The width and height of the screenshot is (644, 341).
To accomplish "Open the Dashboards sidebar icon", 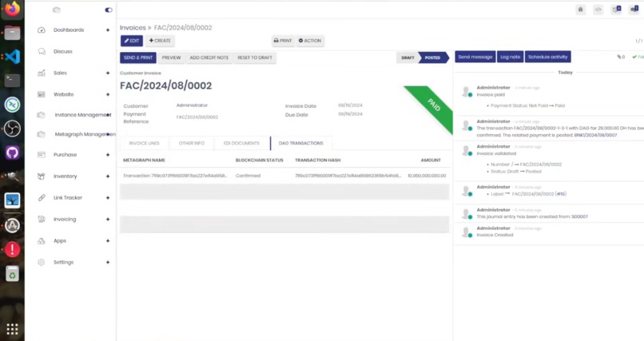I will pyautogui.click(x=41, y=30).
